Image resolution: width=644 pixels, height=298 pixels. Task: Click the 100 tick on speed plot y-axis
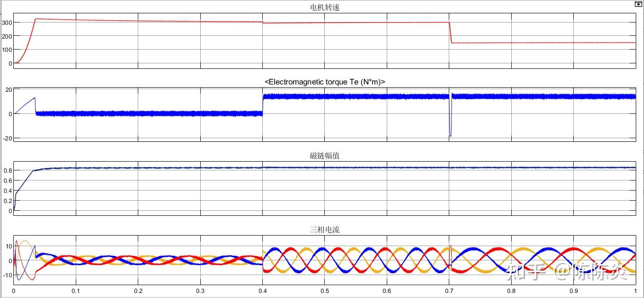tap(6, 50)
